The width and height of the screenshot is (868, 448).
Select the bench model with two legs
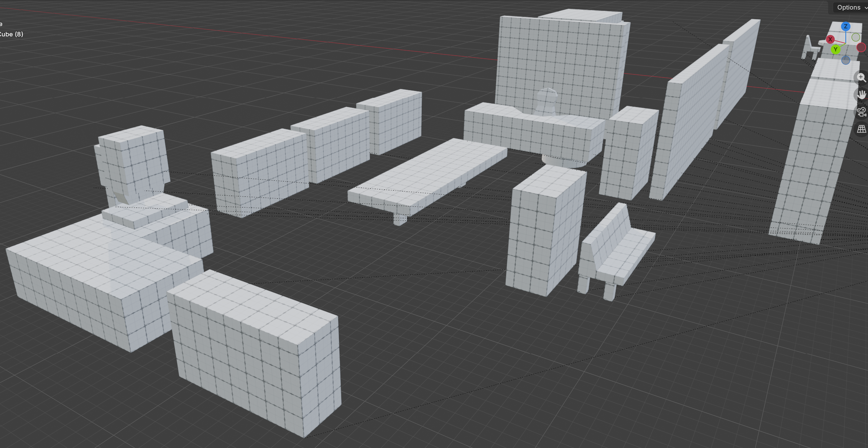616,252
